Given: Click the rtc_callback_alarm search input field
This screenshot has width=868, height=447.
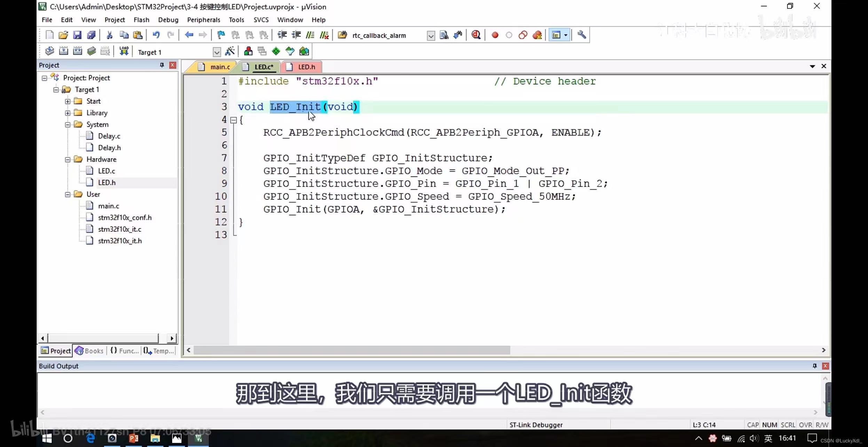Looking at the screenshot, I should (x=388, y=36).
